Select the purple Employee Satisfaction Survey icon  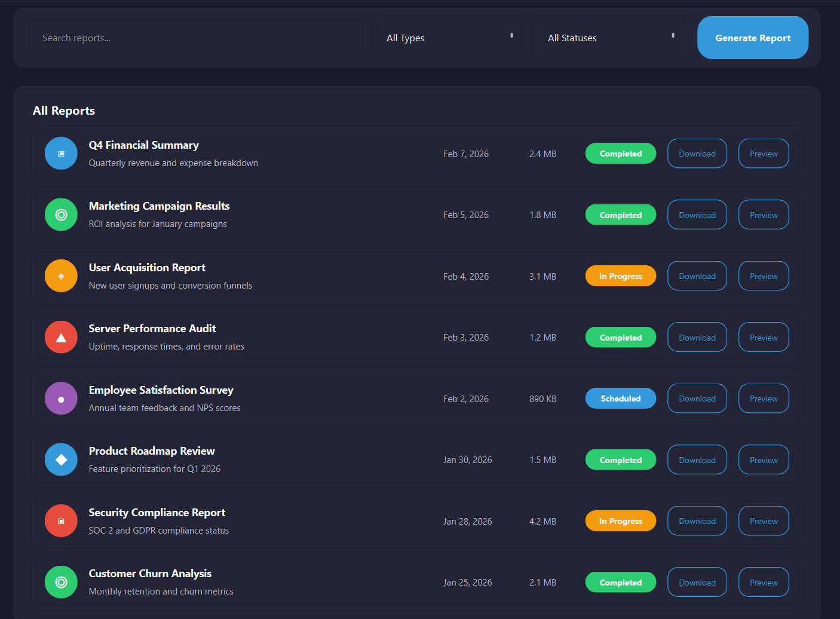(x=61, y=398)
